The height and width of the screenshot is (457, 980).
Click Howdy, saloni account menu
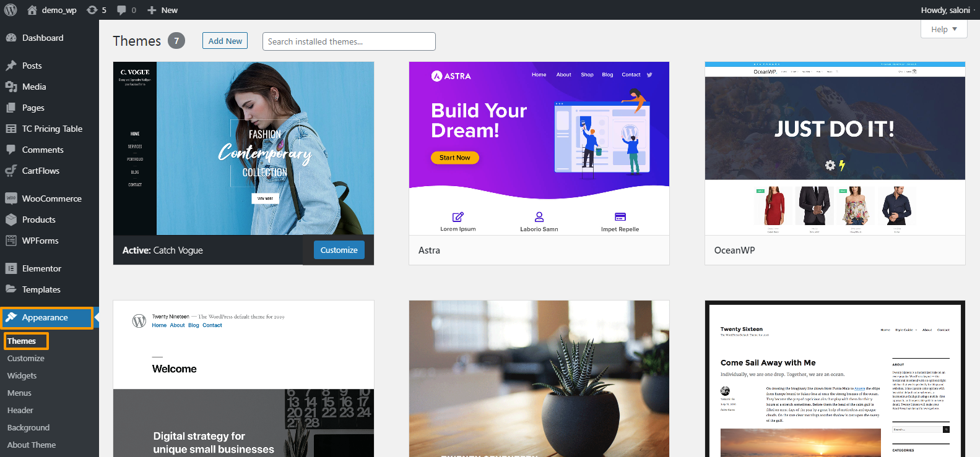pos(945,10)
